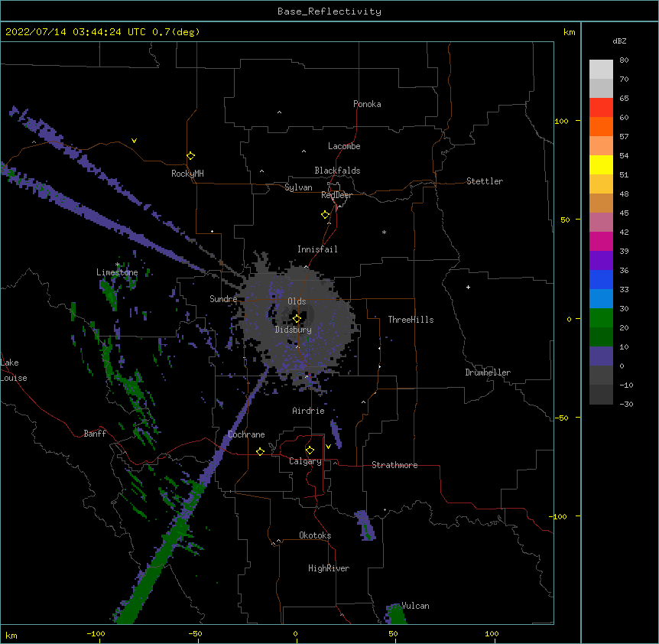Click the radar site diamond between Olds and Didsbury
The image size is (659, 644).
pyautogui.click(x=297, y=319)
